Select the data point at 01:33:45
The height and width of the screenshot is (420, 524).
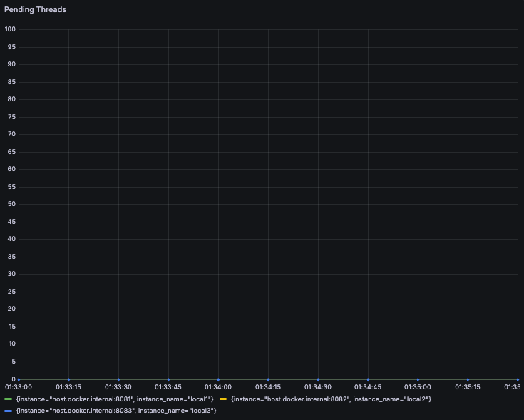click(168, 379)
